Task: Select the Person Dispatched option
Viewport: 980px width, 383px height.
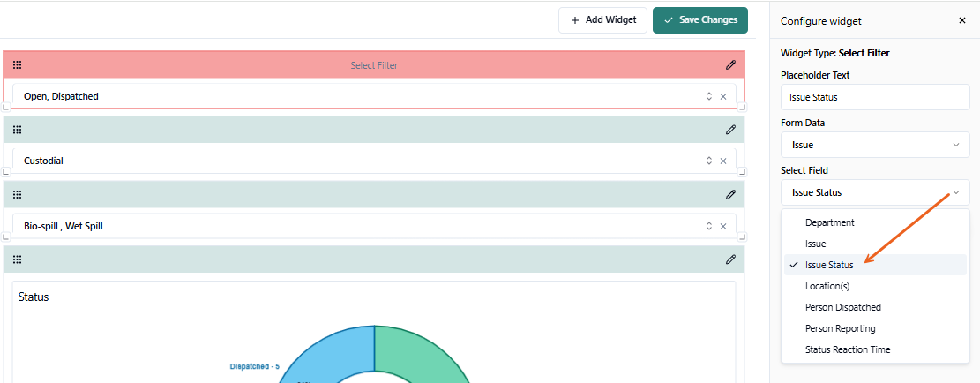Action: tap(842, 307)
